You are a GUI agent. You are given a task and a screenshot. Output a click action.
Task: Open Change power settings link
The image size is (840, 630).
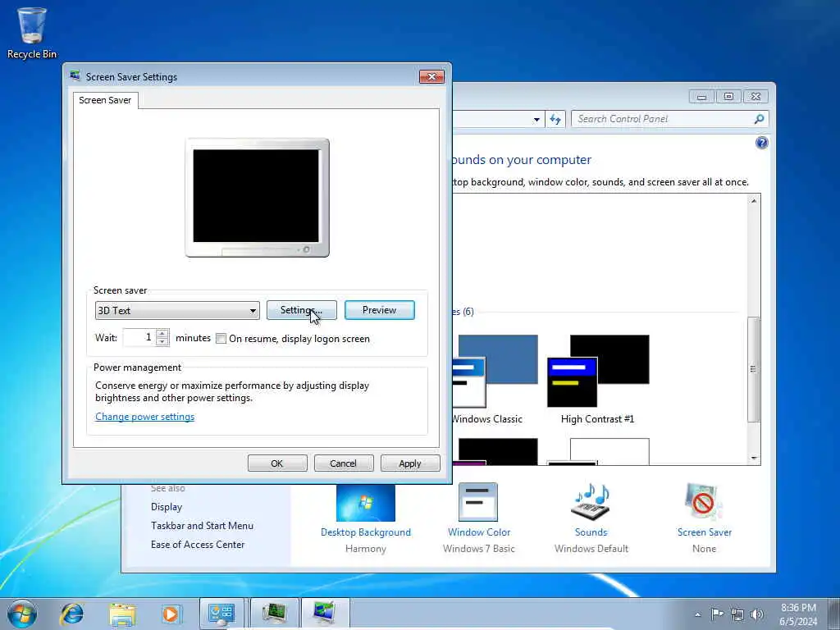pyautogui.click(x=144, y=417)
